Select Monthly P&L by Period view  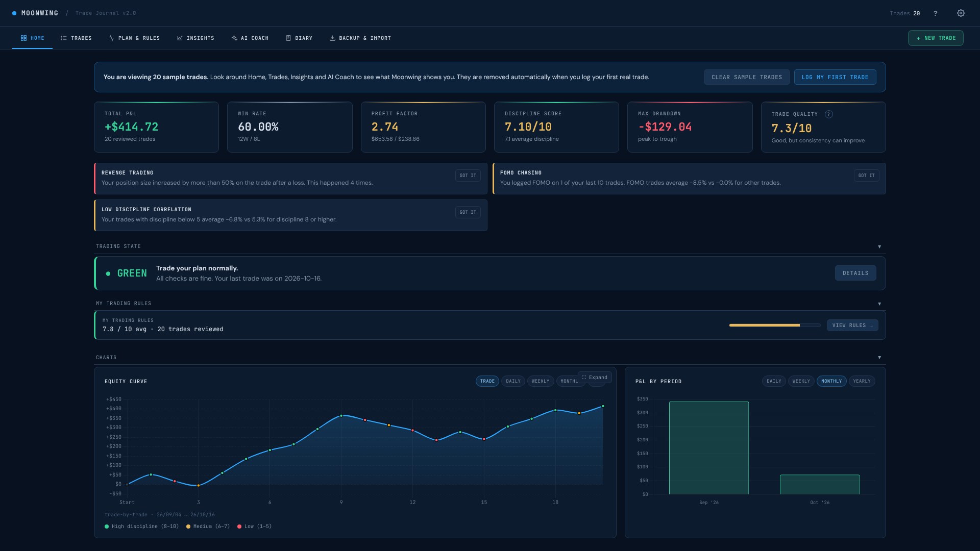(x=831, y=381)
